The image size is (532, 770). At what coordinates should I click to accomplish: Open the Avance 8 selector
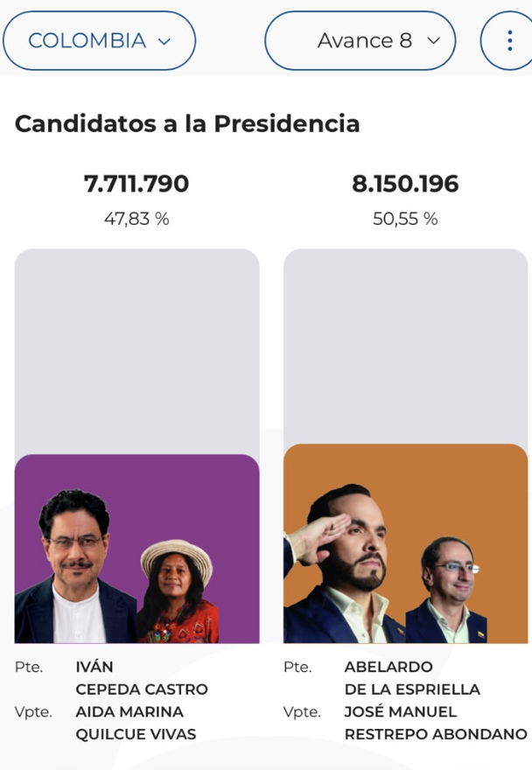tap(360, 41)
